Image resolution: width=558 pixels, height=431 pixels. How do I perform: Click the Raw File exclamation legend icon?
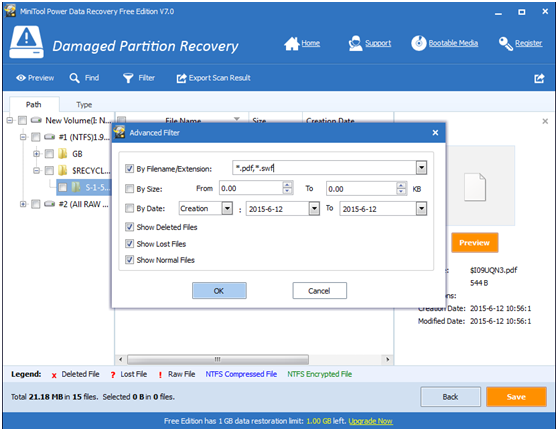tap(160, 375)
